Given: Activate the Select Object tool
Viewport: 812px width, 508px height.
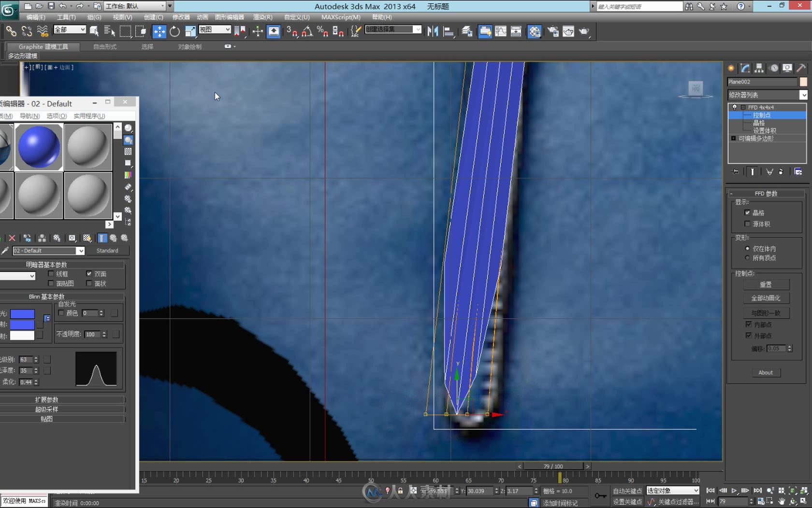Looking at the screenshot, I should pyautogui.click(x=94, y=31).
